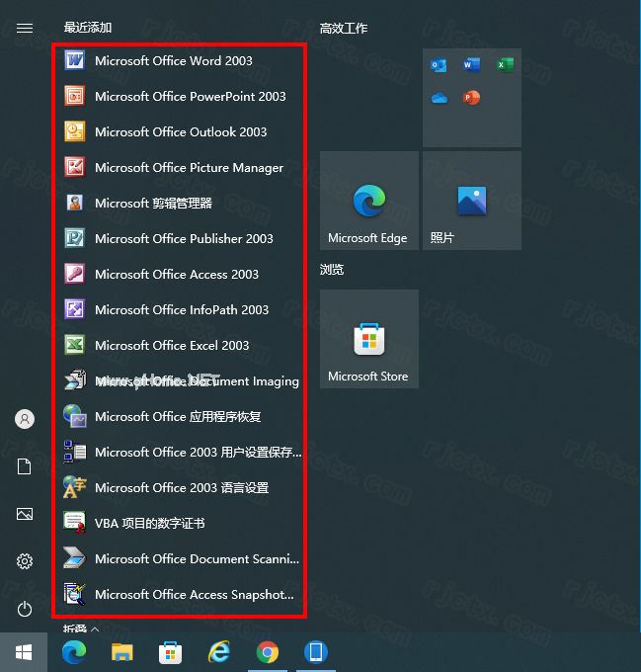Select the Microsoft Office Publisher 2003 text
Image resolution: width=641 pixels, height=672 pixels.
click(184, 239)
